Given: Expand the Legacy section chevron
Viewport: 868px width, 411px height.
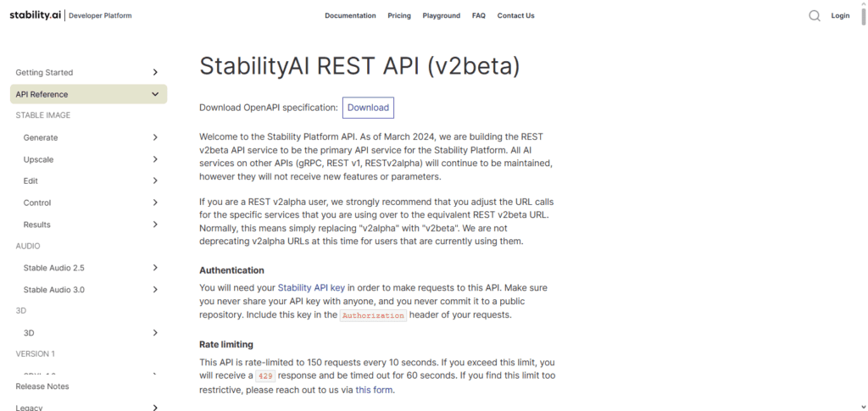Looking at the screenshot, I should pos(155,408).
